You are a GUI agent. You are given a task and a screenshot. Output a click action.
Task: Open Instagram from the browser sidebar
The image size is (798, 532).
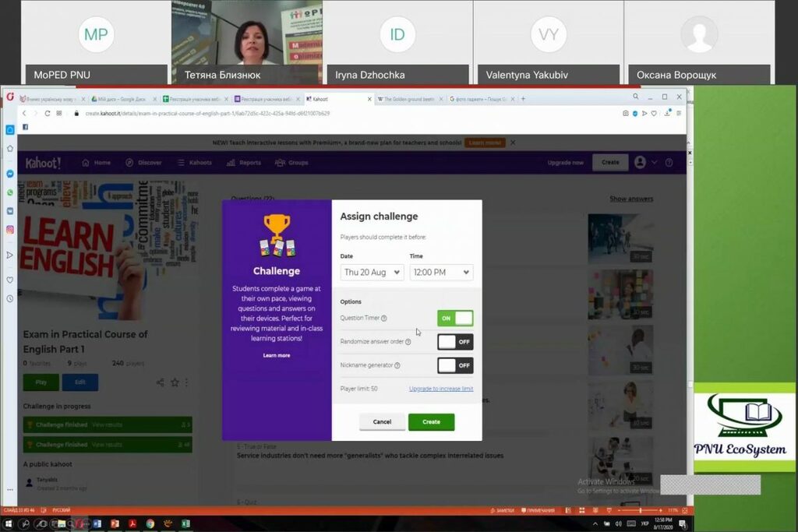click(x=10, y=230)
